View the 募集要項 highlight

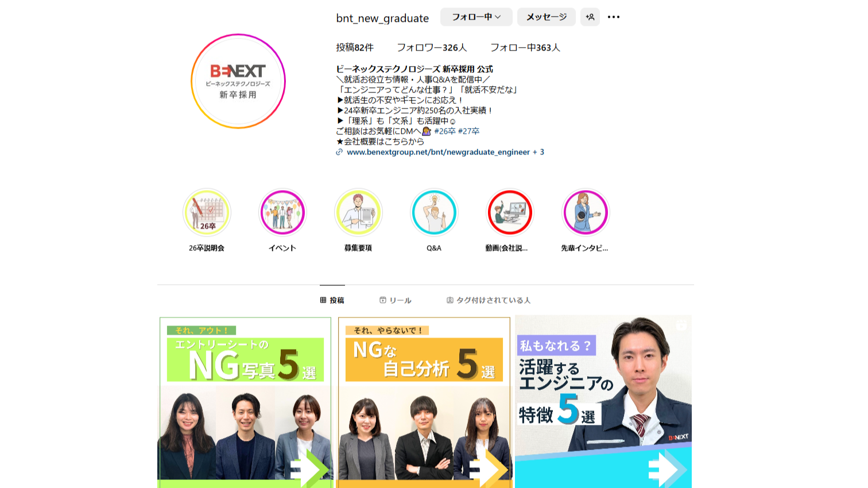[358, 212]
